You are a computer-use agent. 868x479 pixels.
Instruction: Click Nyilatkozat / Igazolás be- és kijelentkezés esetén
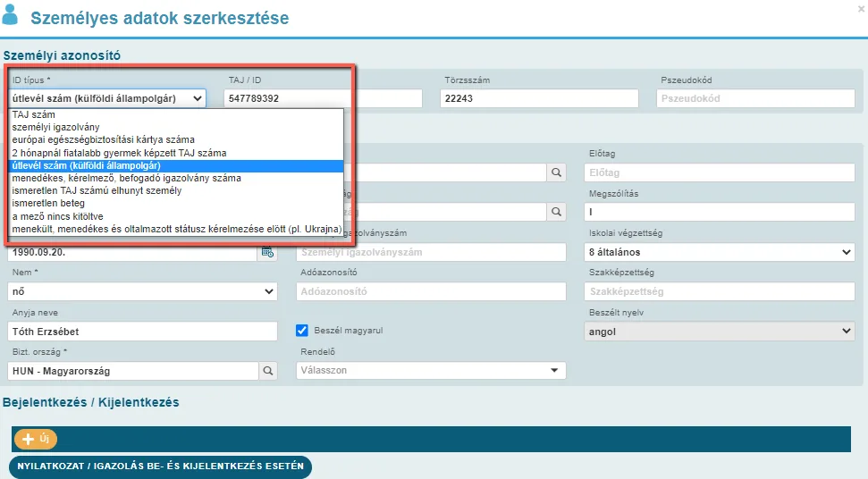(x=161, y=466)
